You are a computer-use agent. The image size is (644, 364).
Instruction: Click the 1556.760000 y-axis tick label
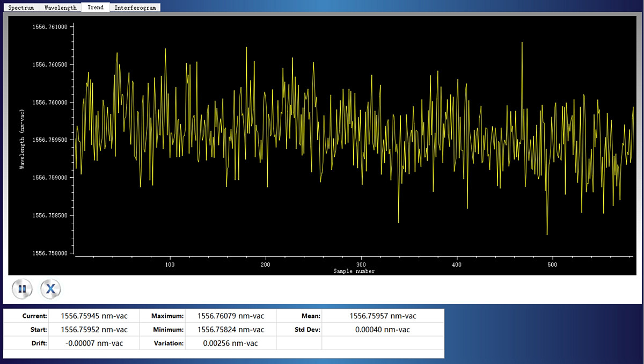[50, 102]
